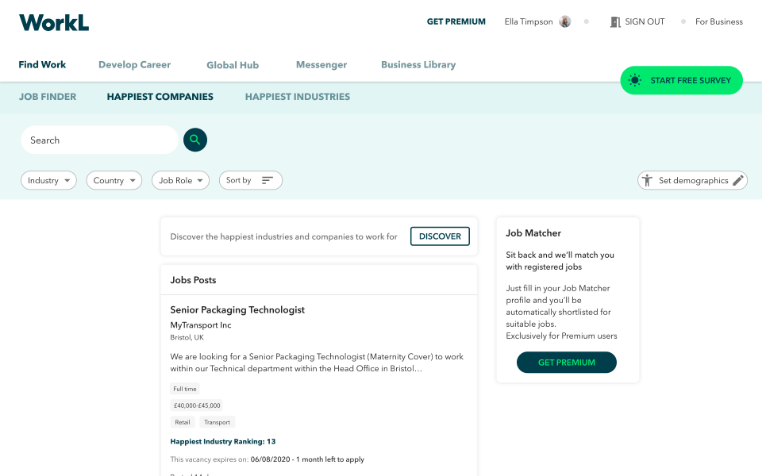Click the Sort by lines icon
Screen dimensions: 762x476
pyautogui.click(x=267, y=181)
